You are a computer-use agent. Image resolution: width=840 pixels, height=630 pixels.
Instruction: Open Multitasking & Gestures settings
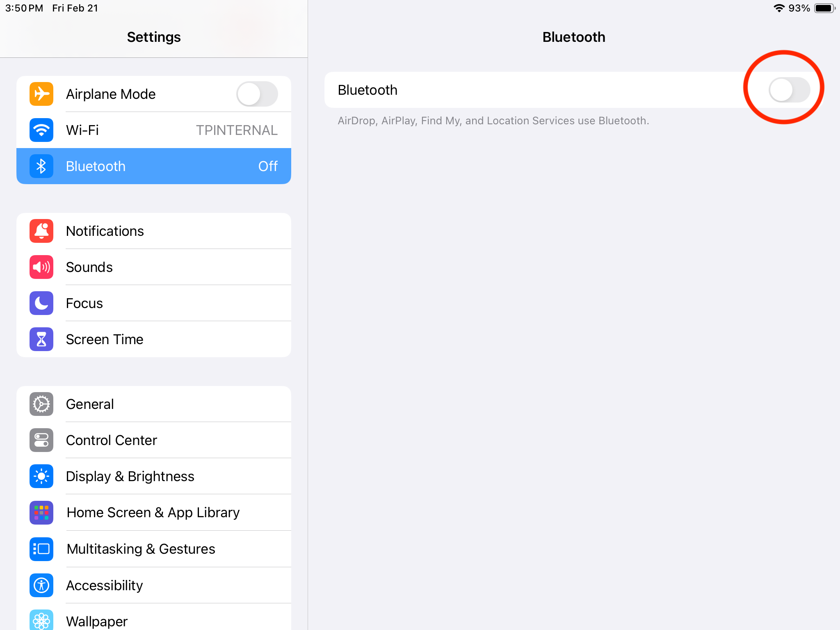point(141,549)
